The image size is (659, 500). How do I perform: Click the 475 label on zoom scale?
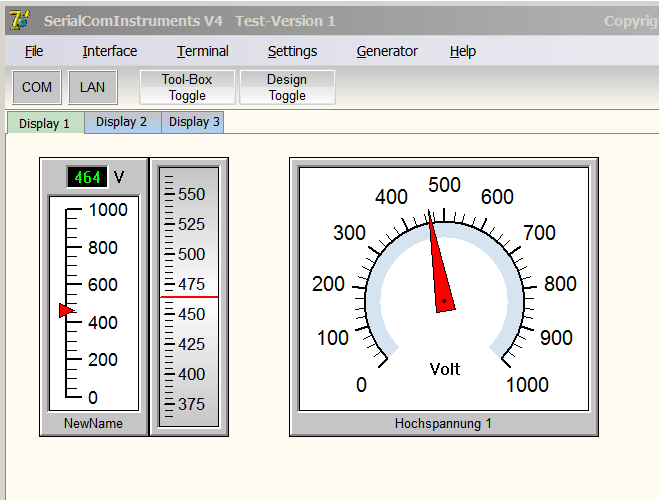[x=191, y=284]
